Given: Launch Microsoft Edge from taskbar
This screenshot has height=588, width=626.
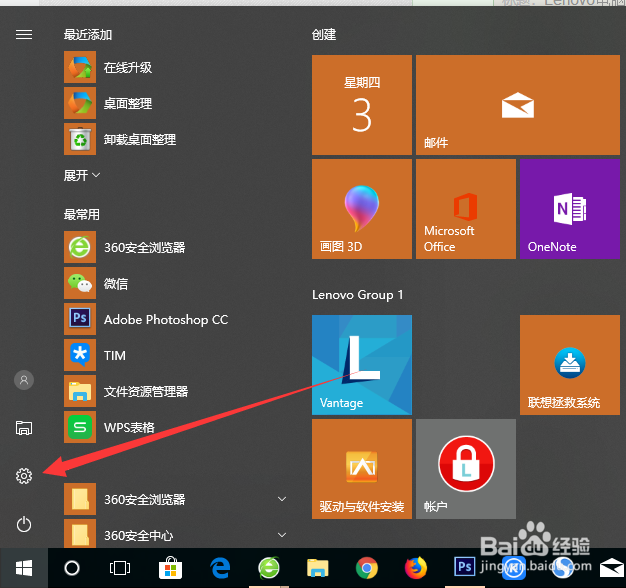Looking at the screenshot, I should pos(220,568).
